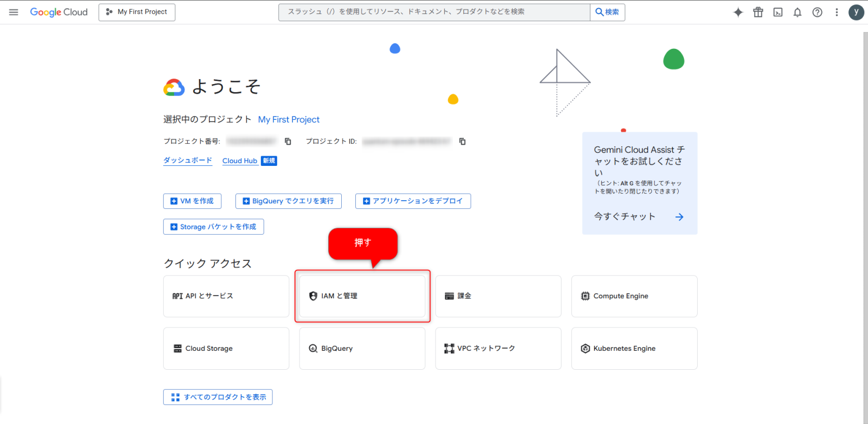868x424 pixels.
Task: Copy the project ID to clipboard
Action: coord(462,142)
